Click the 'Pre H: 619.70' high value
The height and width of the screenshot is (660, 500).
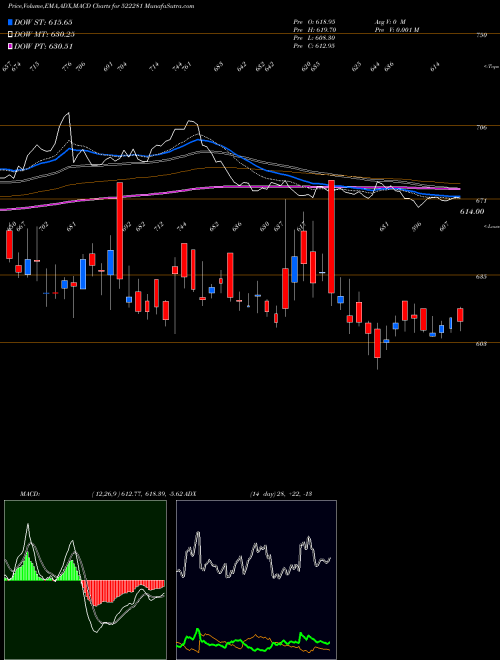pos(314,30)
